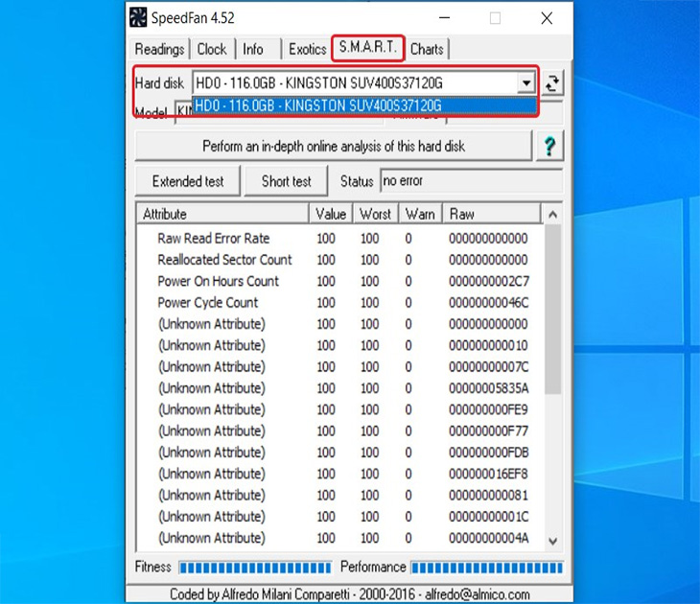Open the Info tab

pyautogui.click(x=253, y=49)
